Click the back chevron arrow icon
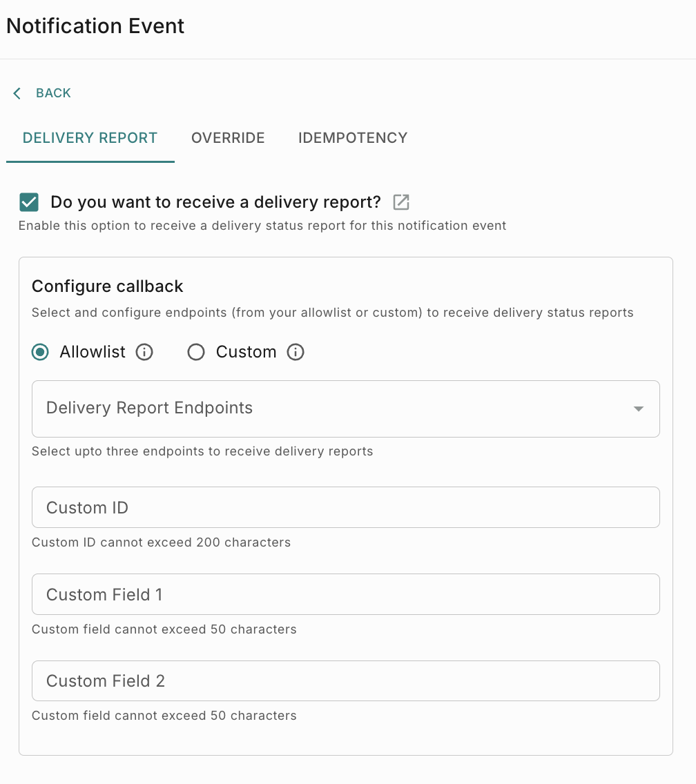This screenshot has width=696, height=784. coord(17,93)
